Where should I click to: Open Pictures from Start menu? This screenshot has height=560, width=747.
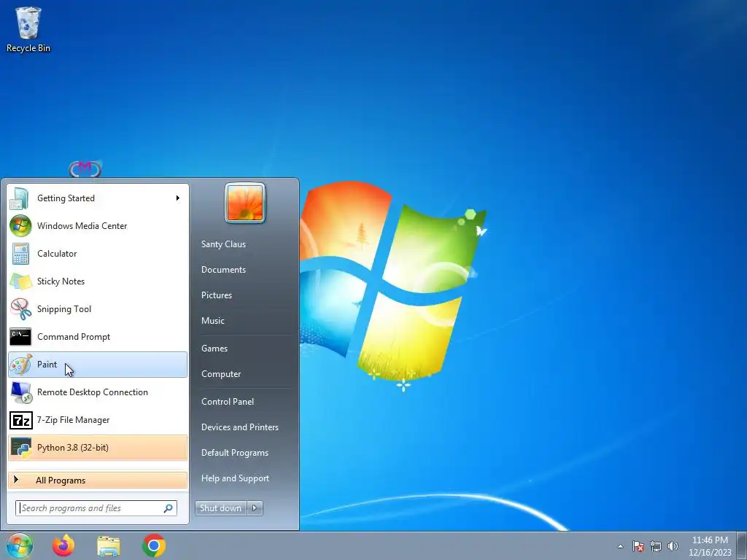pyautogui.click(x=216, y=295)
